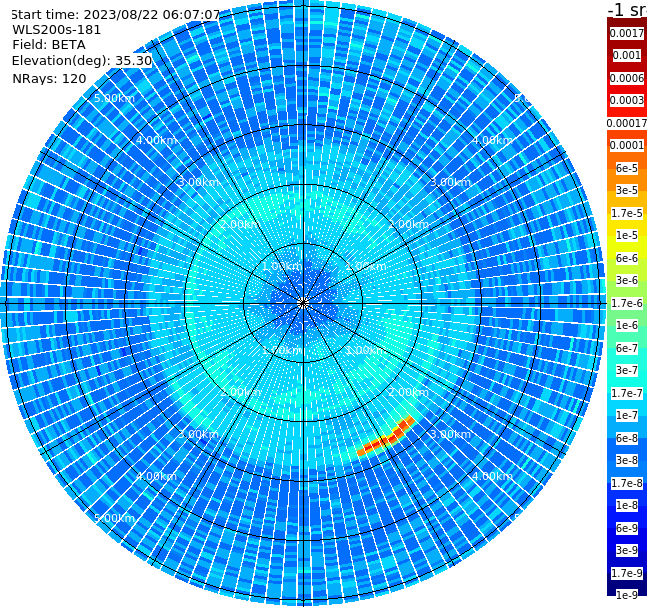
Task: Click the 1e-6 colorbar tick label
Action: 627,325
